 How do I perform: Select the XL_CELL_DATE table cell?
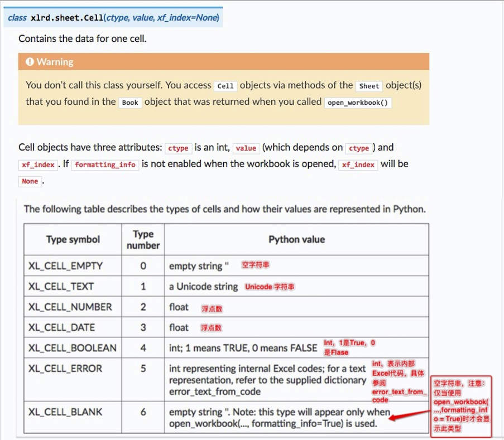pos(61,327)
